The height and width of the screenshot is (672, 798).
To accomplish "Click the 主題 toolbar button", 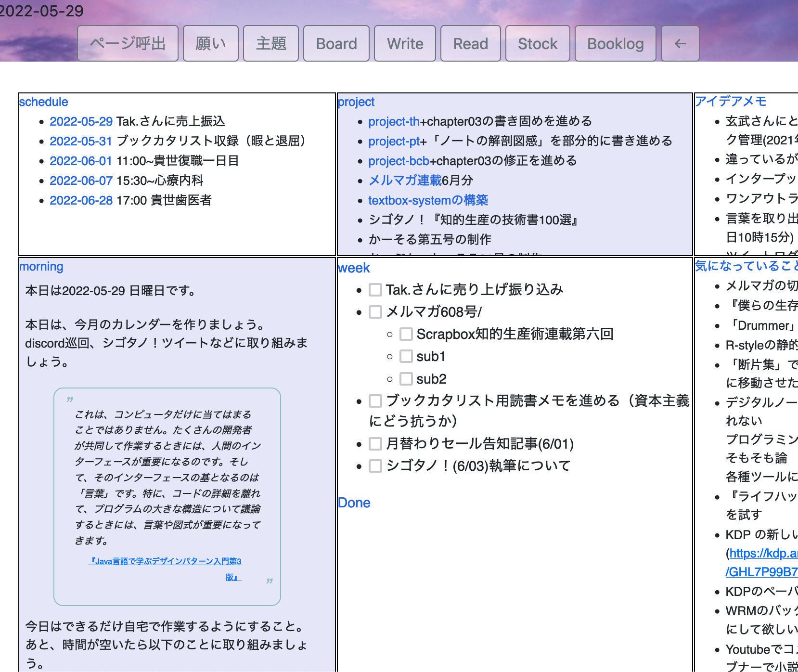I will (270, 43).
